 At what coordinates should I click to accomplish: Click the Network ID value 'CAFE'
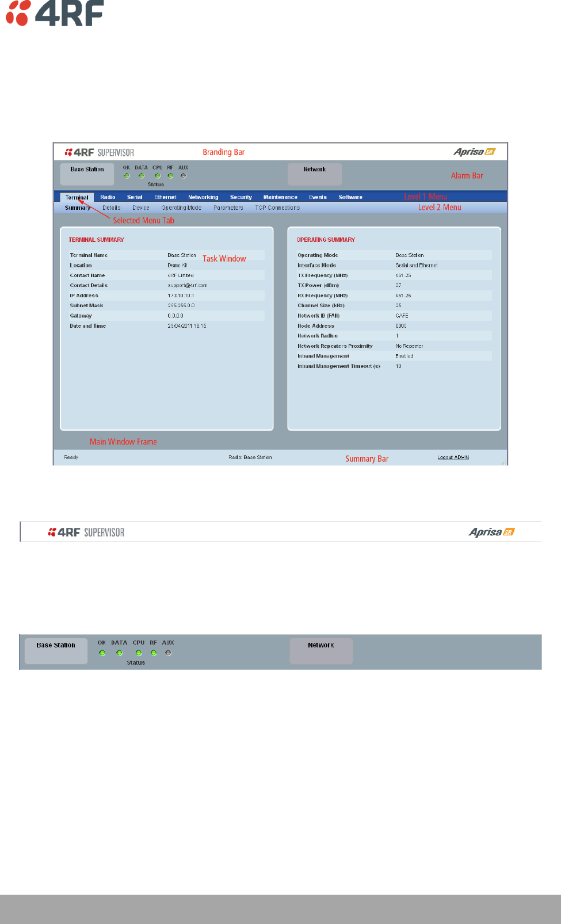pos(402,316)
